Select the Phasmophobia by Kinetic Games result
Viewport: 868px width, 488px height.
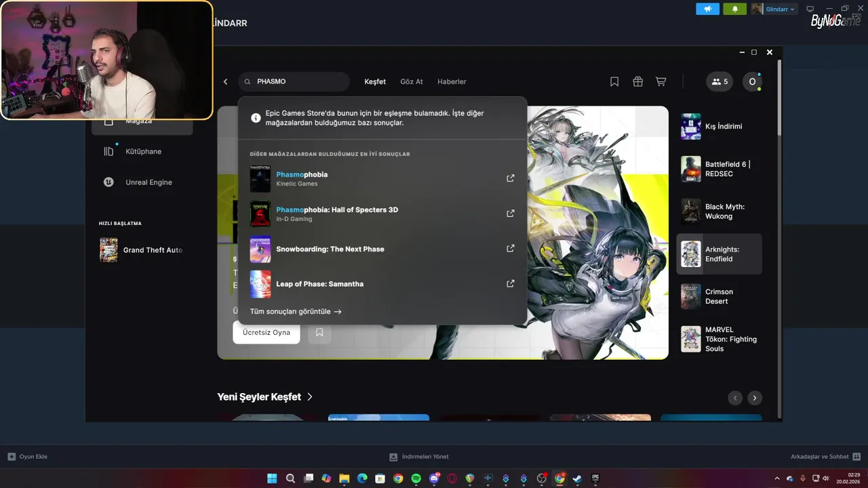(x=382, y=178)
